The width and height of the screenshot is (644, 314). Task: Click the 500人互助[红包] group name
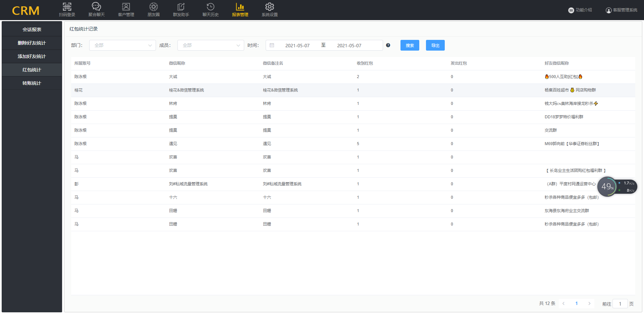[x=563, y=77]
